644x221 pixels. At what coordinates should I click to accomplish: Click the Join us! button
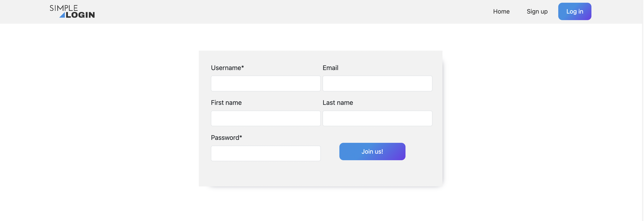click(372, 151)
